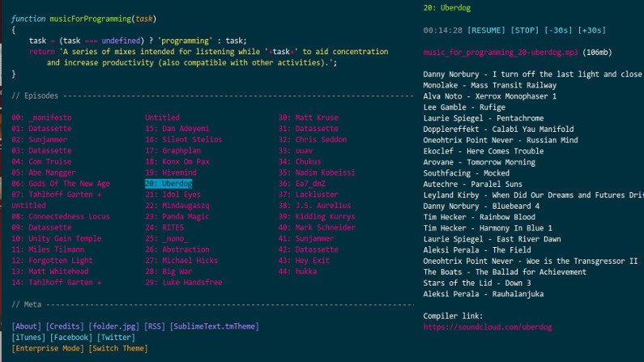This screenshot has height=362, width=644.
Task: Select episode 43: Hey Exit
Action: (305, 260)
